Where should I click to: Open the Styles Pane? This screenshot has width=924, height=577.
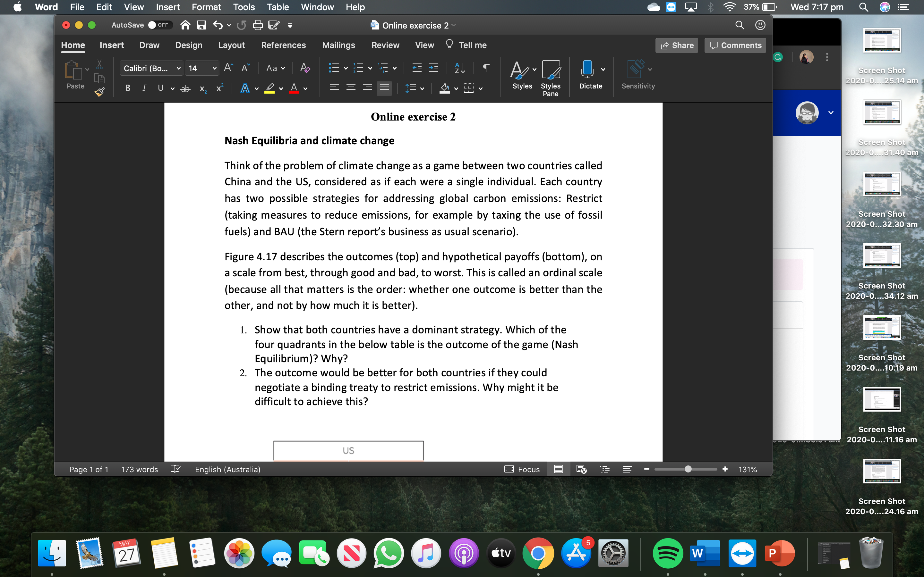pyautogui.click(x=550, y=76)
